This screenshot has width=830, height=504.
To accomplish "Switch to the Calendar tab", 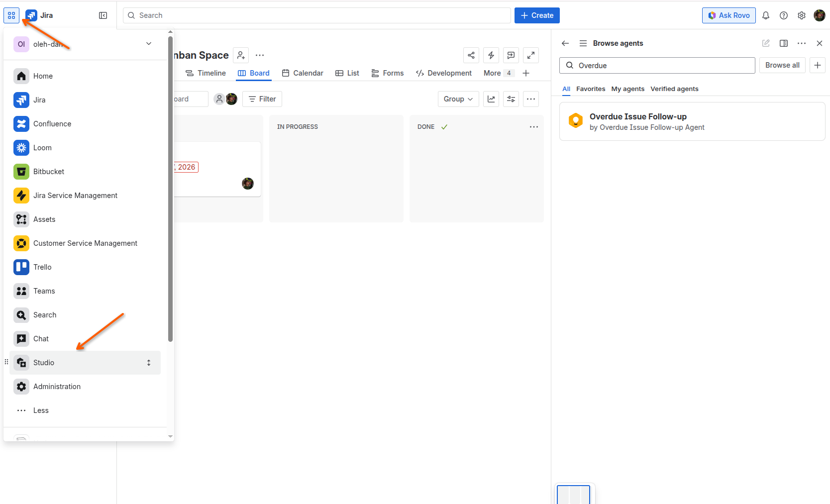I will (x=303, y=73).
